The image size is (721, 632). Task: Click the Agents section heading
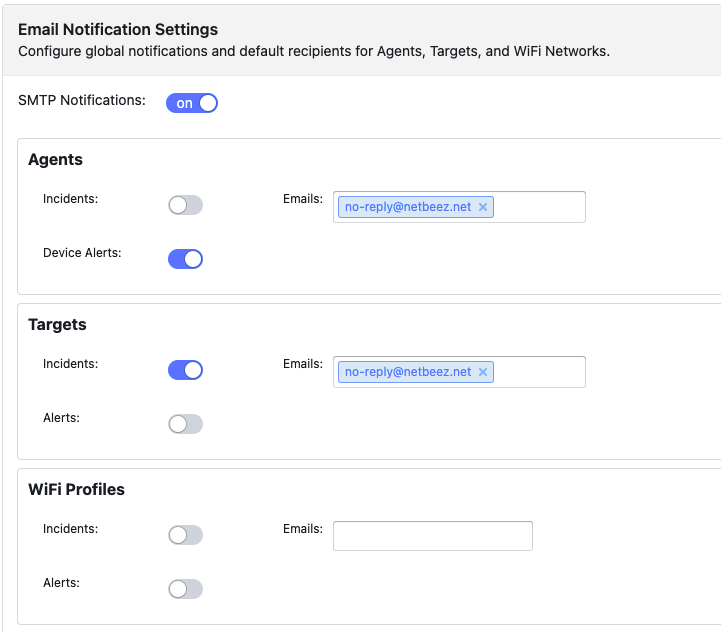pyautogui.click(x=55, y=160)
